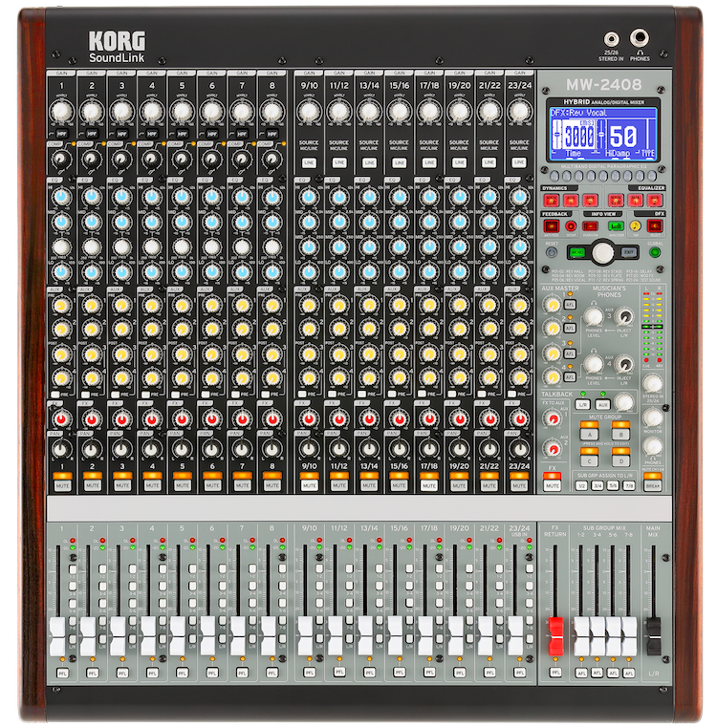Viewport: 717px width, 728px height.
Task: Open the green Menu button
Action: click(577, 252)
